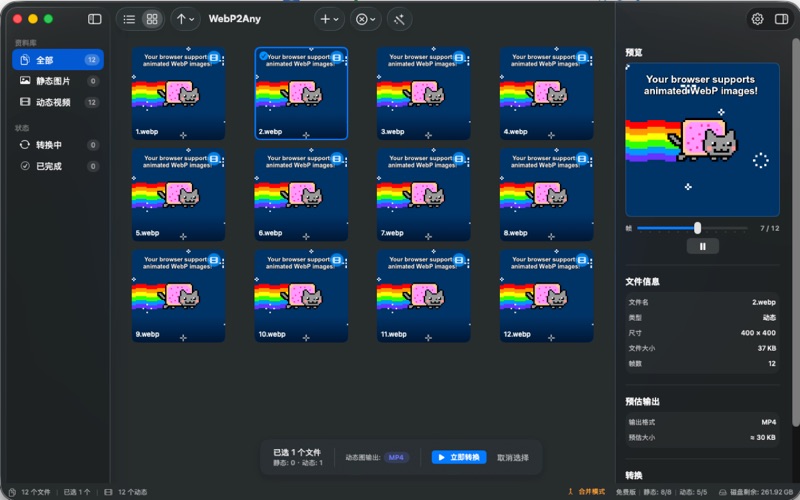800x500 pixels.
Task: Click the 2.webp file name value
Action: (x=764, y=302)
